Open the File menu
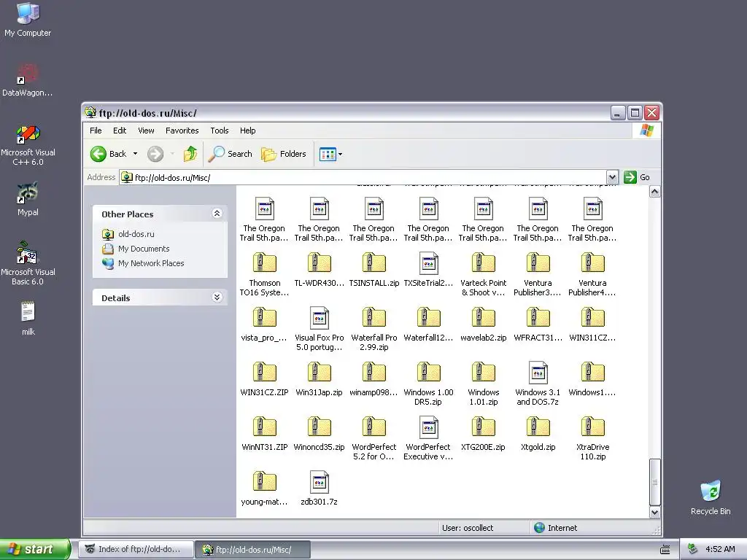 [96, 131]
